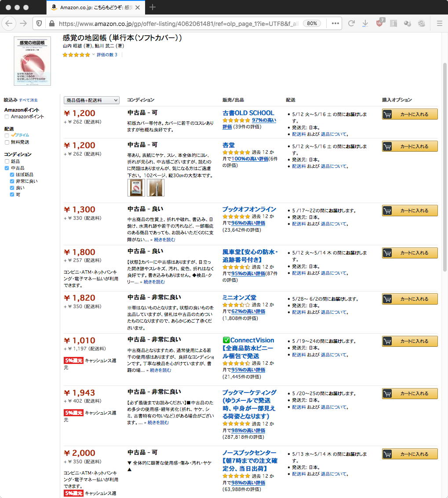Open the Firefox hamburger menu
Screen dimensions: 448x498
coord(439,23)
